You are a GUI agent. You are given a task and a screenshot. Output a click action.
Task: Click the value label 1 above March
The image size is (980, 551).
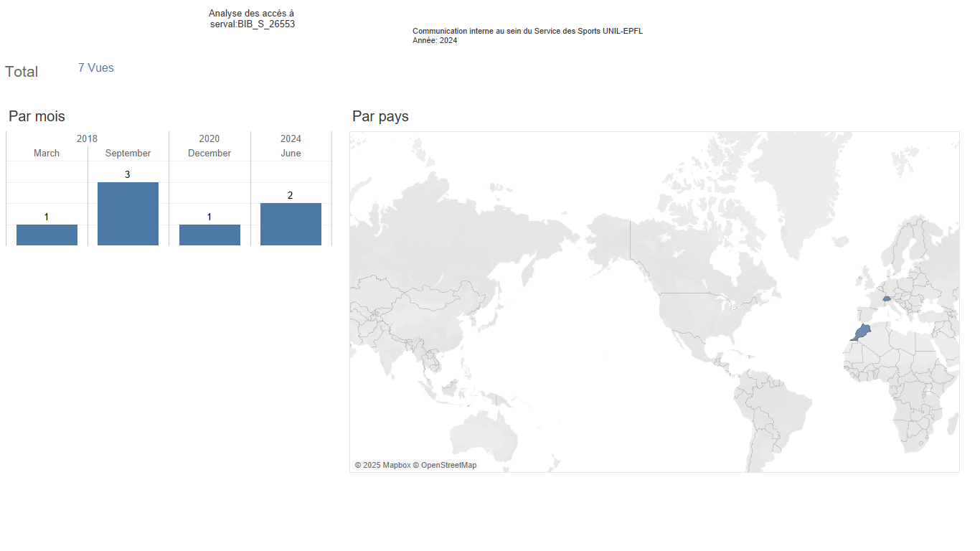[x=46, y=217]
